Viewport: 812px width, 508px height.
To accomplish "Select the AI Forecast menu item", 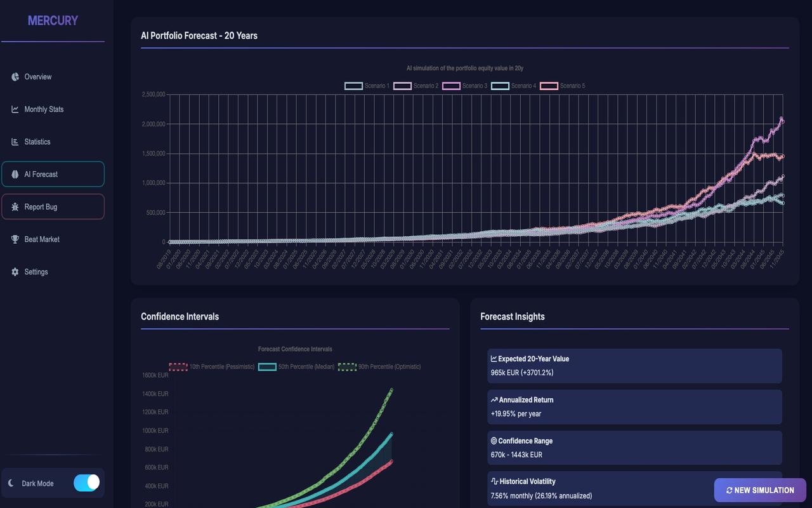I will [x=53, y=174].
